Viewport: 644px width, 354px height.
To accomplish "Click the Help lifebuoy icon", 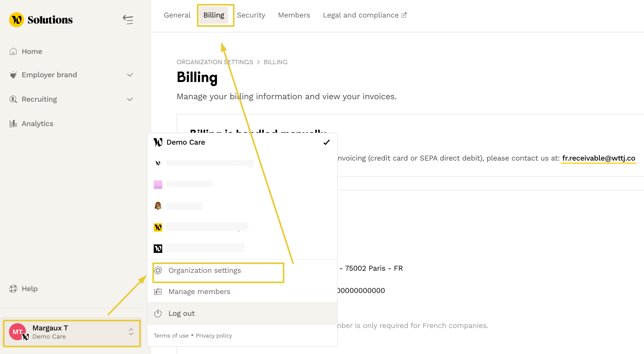I will (13, 289).
